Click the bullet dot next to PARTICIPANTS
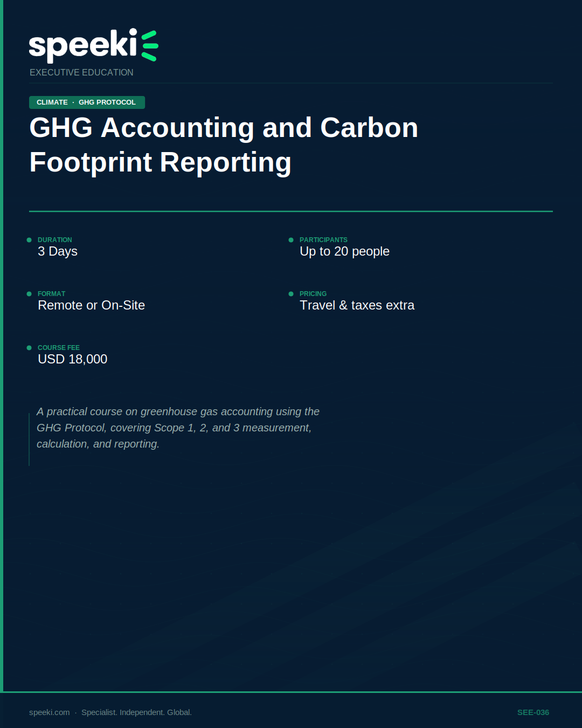 290,239
